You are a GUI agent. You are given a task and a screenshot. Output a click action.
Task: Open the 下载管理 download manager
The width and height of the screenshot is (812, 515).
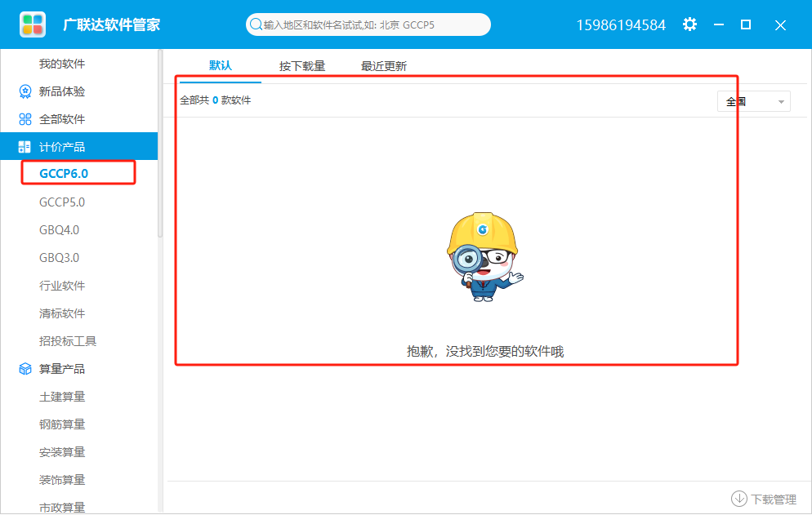click(764, 499)
